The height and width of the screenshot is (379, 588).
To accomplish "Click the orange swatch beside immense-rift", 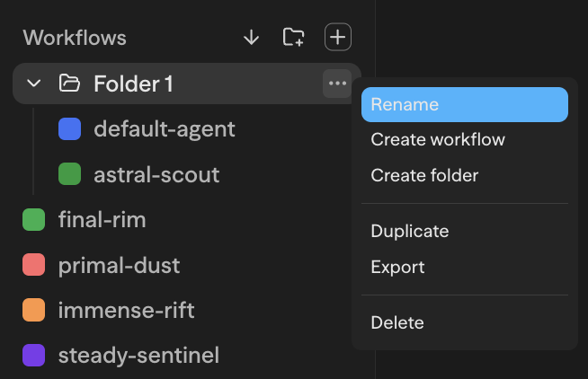I will [x=34, y=311].
